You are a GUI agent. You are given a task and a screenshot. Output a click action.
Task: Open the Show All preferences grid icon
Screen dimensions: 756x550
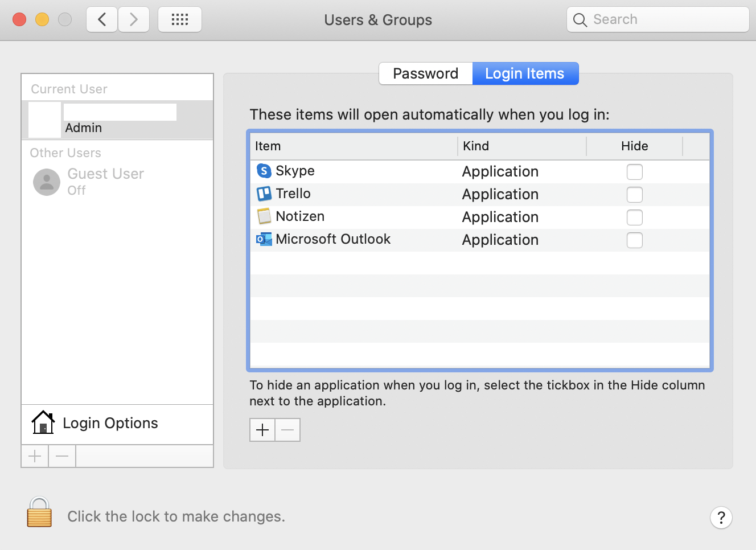point(179,19)
